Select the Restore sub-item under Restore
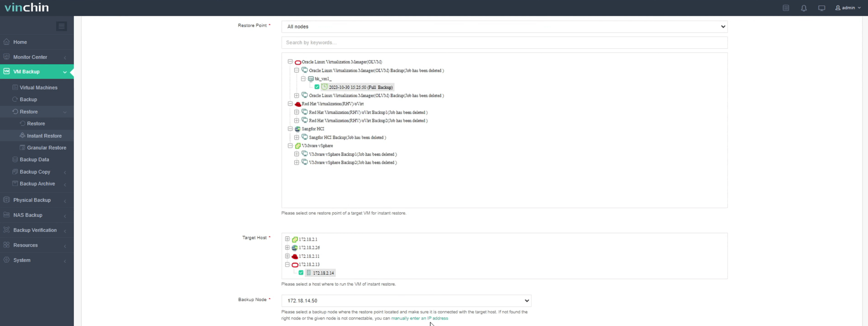The image size is (868, 326). click(36, 123)
